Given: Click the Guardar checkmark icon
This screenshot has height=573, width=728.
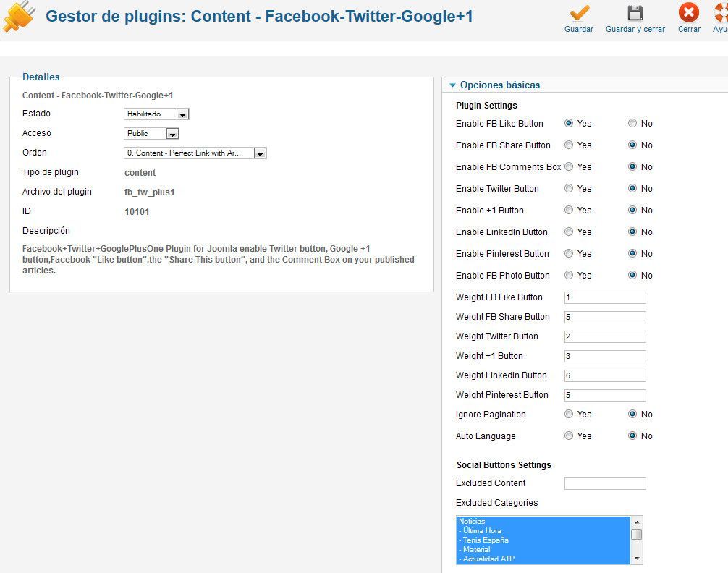Looking at the screenshot, I should click(x=579, y=13).
